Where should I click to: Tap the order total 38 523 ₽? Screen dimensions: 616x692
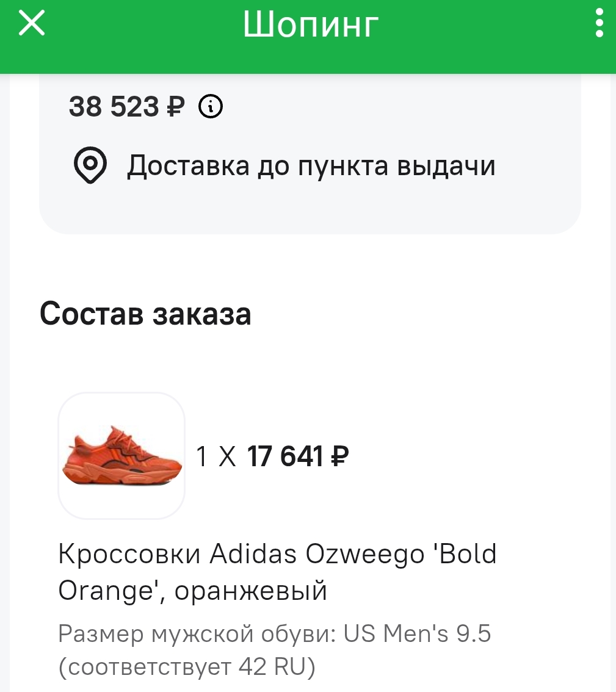coord(126,107)
